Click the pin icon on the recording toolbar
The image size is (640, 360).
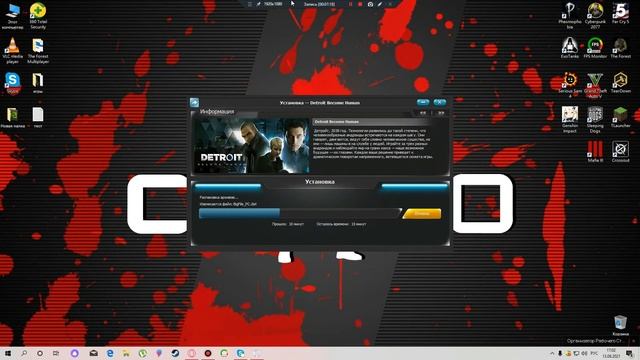tap(258, 4)
